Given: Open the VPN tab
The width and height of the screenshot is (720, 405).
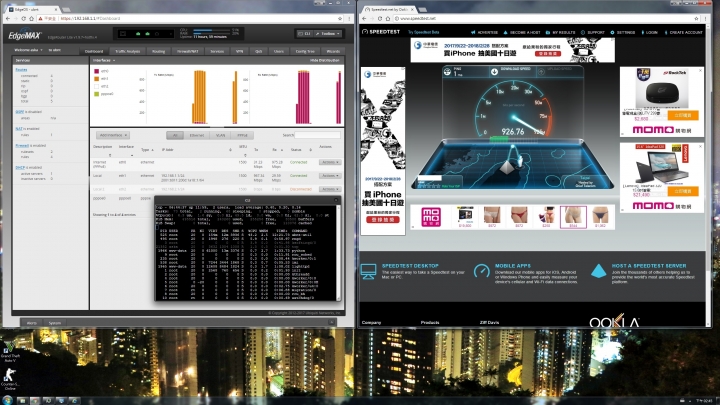Looking at the screenshot, I should 239,51.
